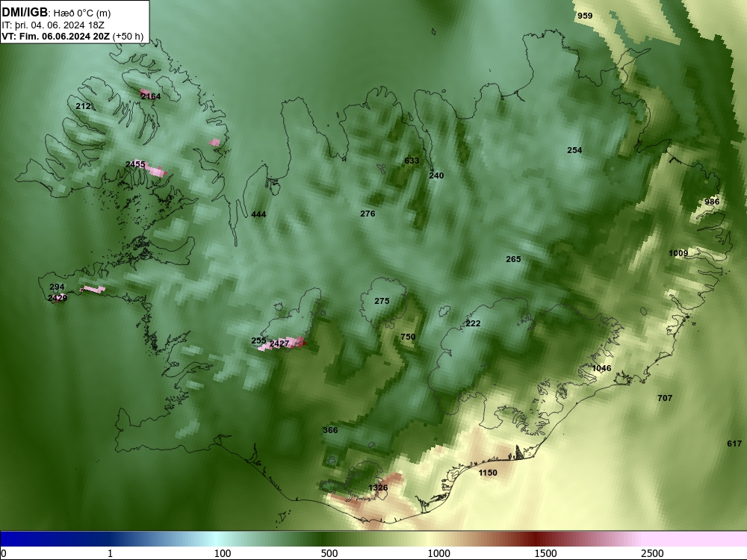
Task: Select the 240 map value
Action: (x=436, y=175)
